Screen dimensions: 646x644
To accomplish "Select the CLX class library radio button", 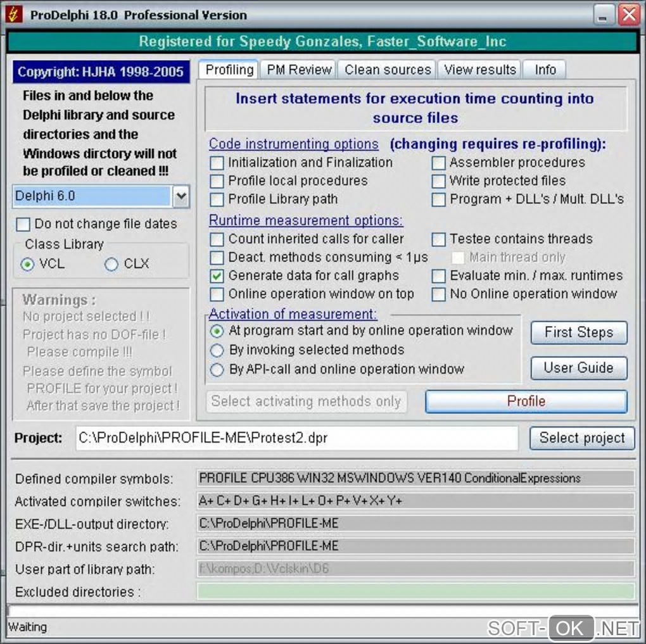I will (x=111, y=264).
